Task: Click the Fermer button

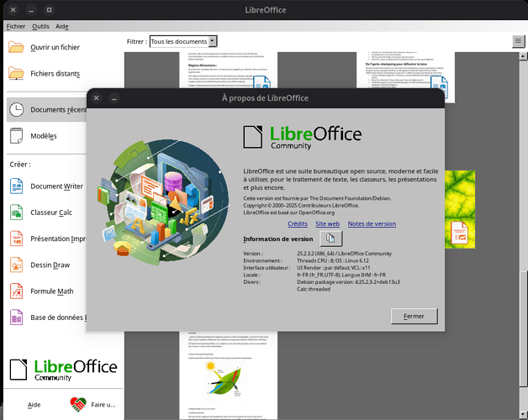Action: 414,317
